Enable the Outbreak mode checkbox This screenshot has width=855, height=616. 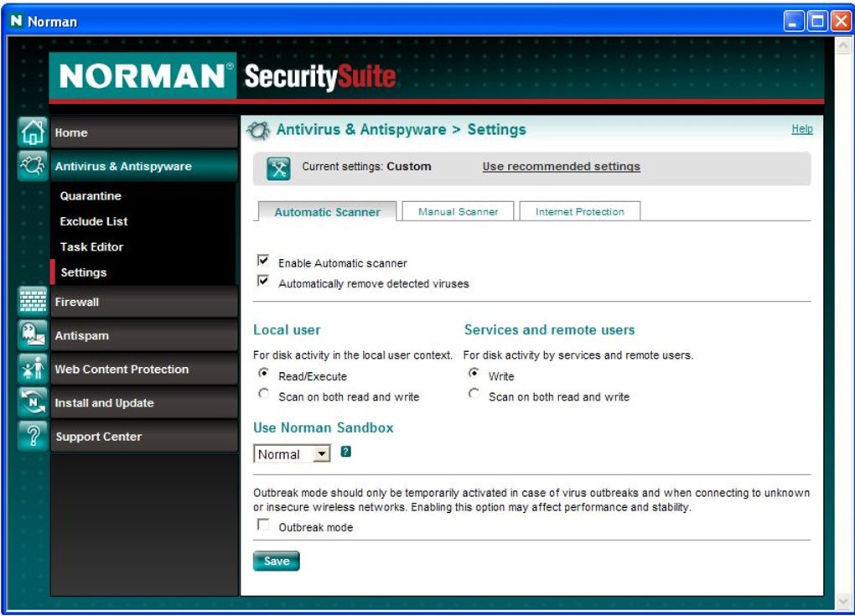[263, 525]
